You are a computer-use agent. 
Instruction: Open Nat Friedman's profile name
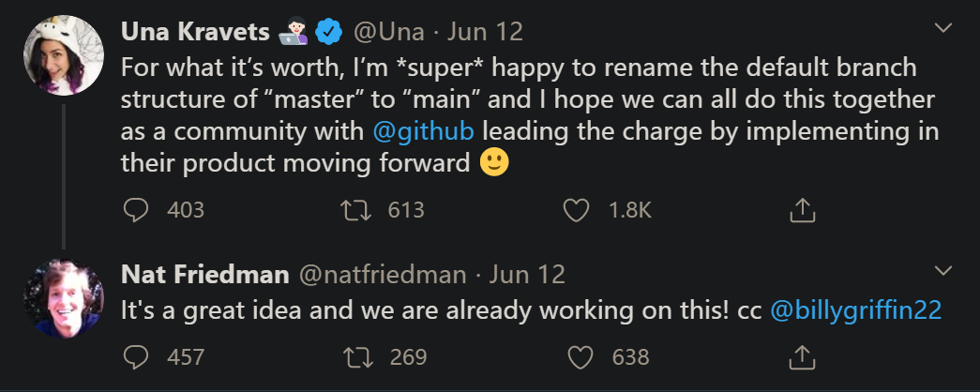click(x=204, y=274)
